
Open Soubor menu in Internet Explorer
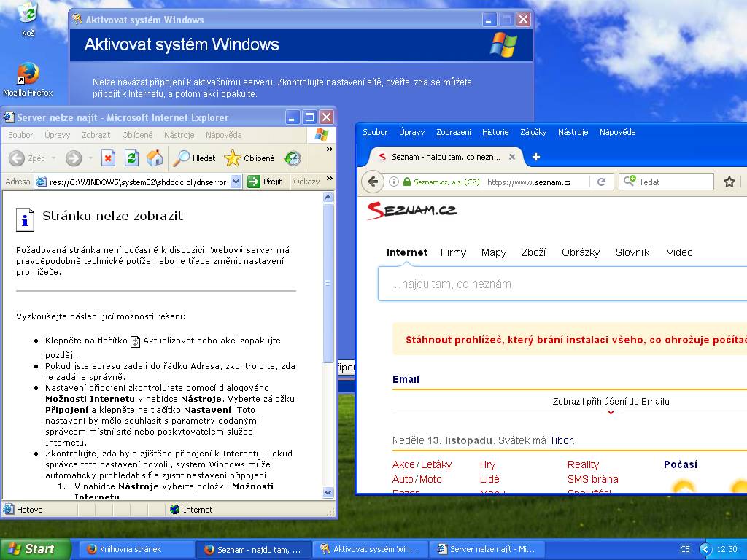point(20,135)
